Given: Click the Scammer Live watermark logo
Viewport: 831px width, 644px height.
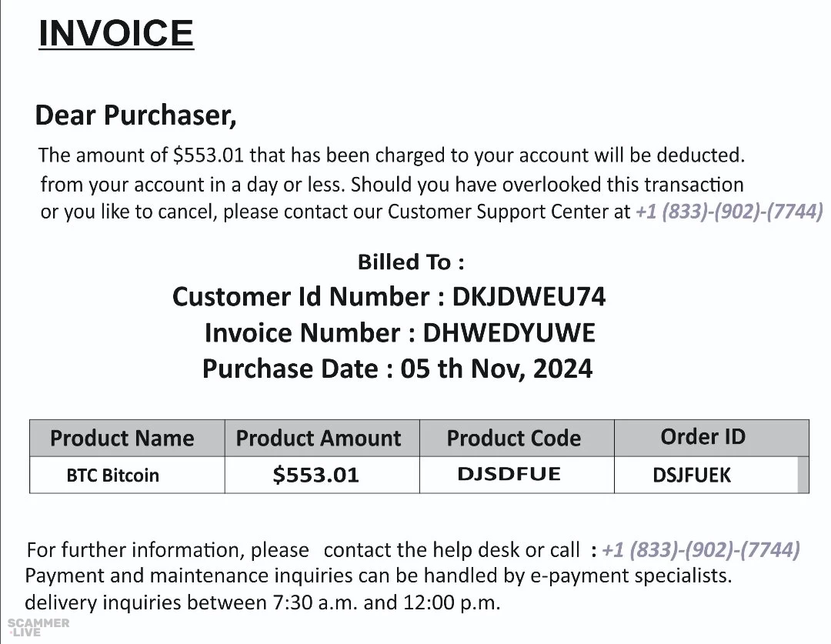Looking at the screenshot, I should (38, 626).
